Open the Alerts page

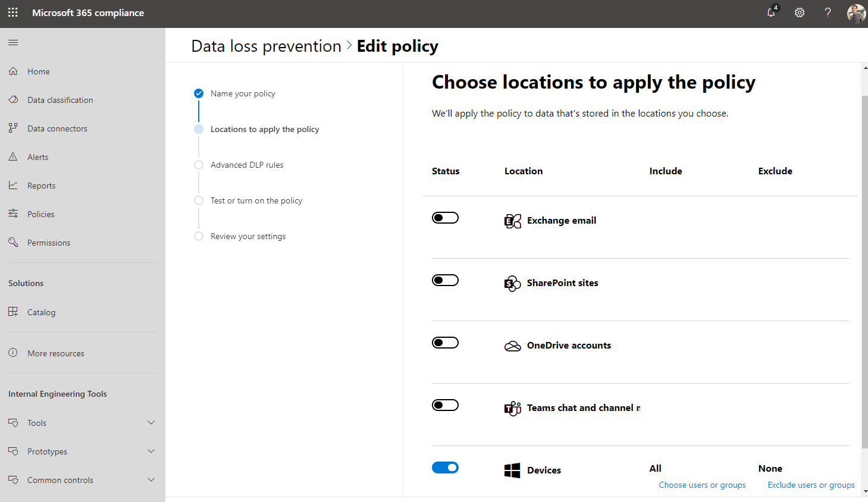click(37, 156)
